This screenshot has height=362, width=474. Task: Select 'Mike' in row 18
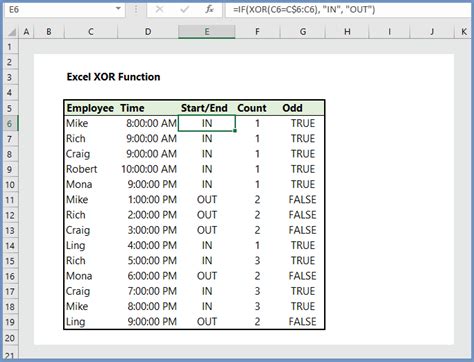[91, 307]
